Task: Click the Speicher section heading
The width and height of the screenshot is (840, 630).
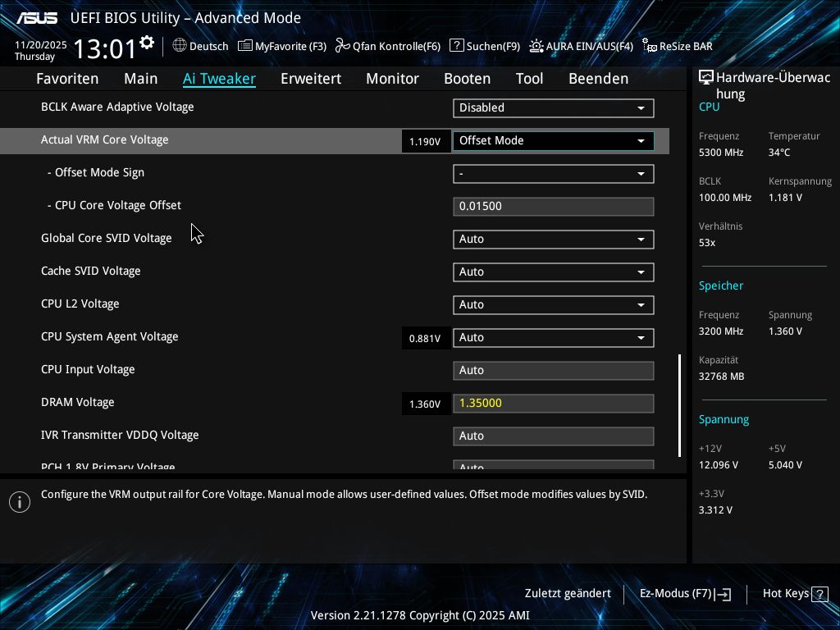Action: point(721,286)
